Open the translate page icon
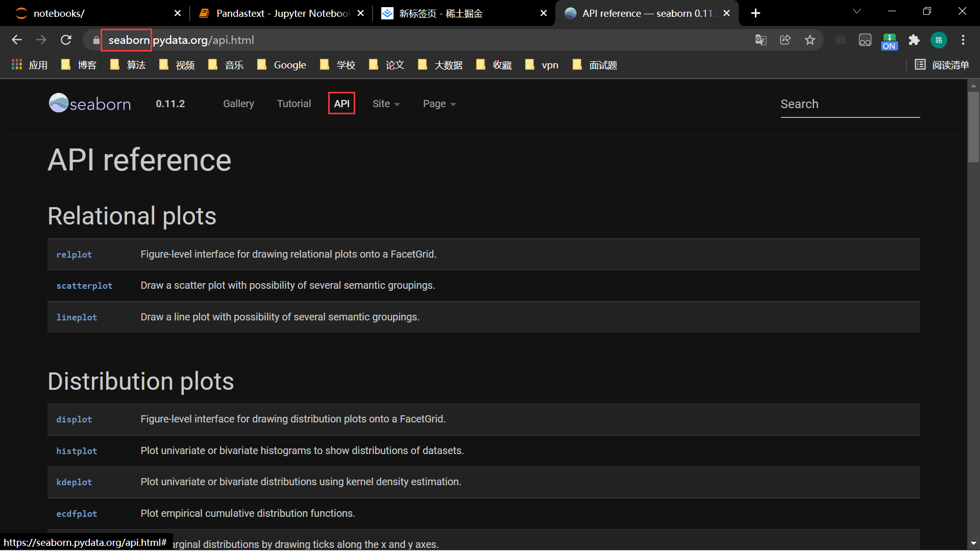This screenshot has height=551, width=980. tap(761, 40)
